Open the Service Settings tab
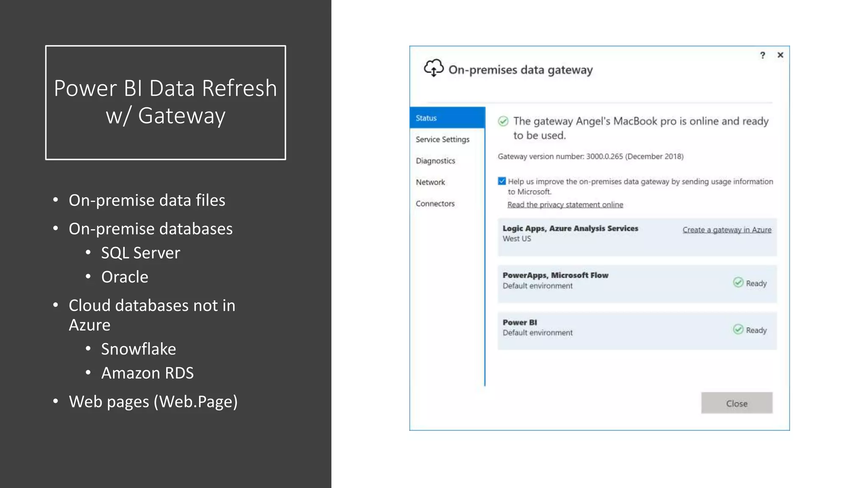This screenshot has width=868, height=488. click(442, 139)
